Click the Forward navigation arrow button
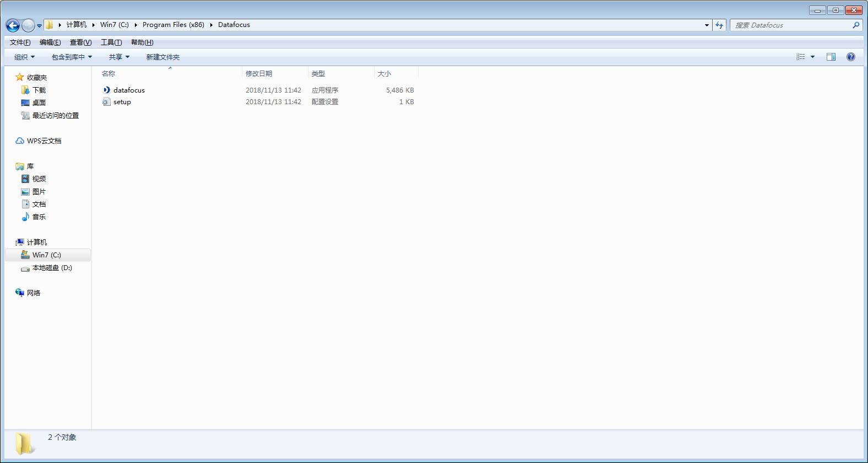The width and height of the screenshot is (868, 463). (28, 25)
